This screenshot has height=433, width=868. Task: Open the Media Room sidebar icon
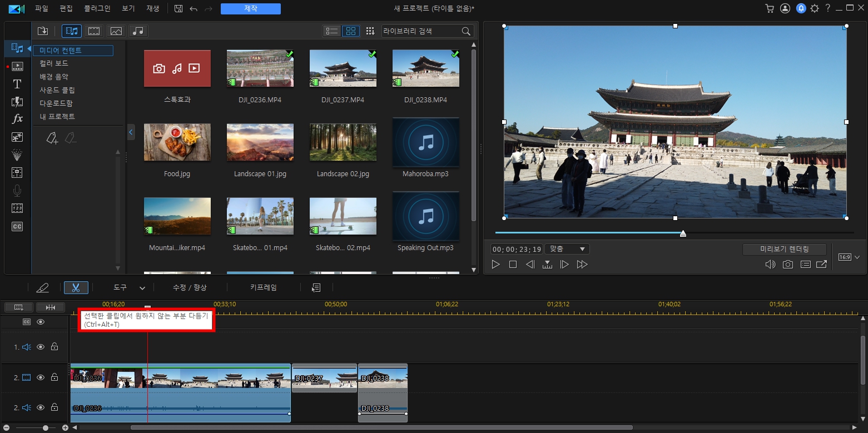[x=17, y=48]
